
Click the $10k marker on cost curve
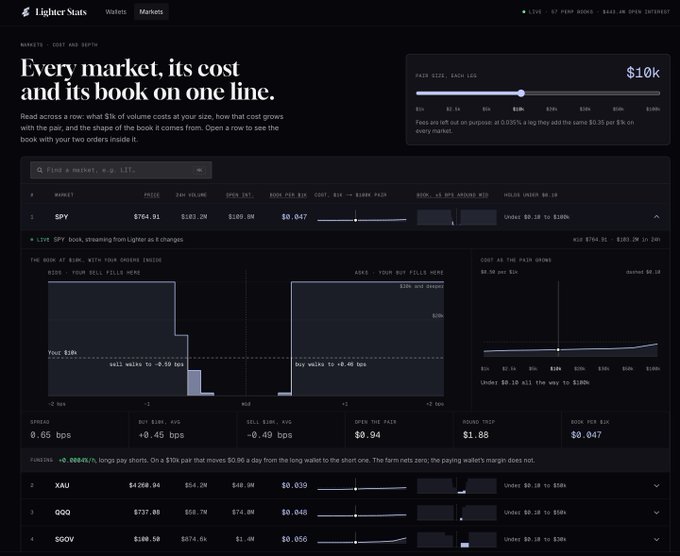point(558,350)
